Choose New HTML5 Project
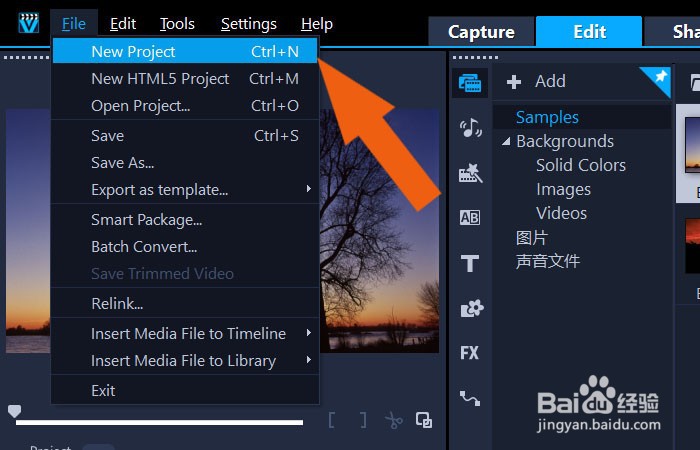700x450 pixels. 185,79
